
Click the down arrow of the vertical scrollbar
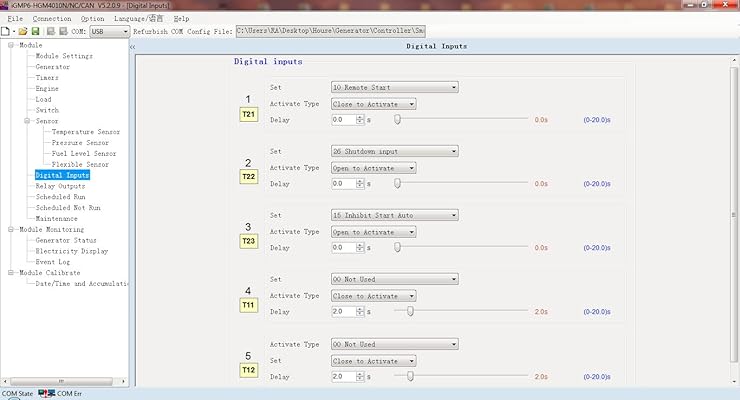(x=734, y=382)
